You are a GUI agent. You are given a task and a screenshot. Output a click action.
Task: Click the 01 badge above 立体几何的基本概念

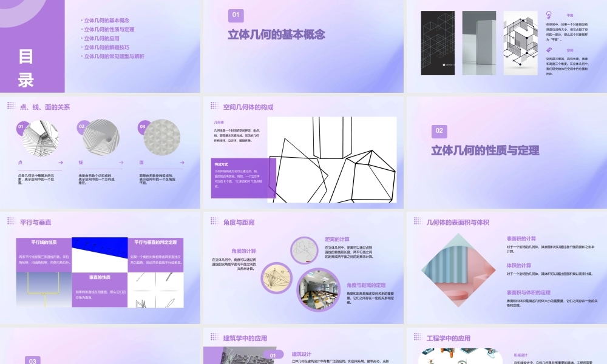(236, 16)
